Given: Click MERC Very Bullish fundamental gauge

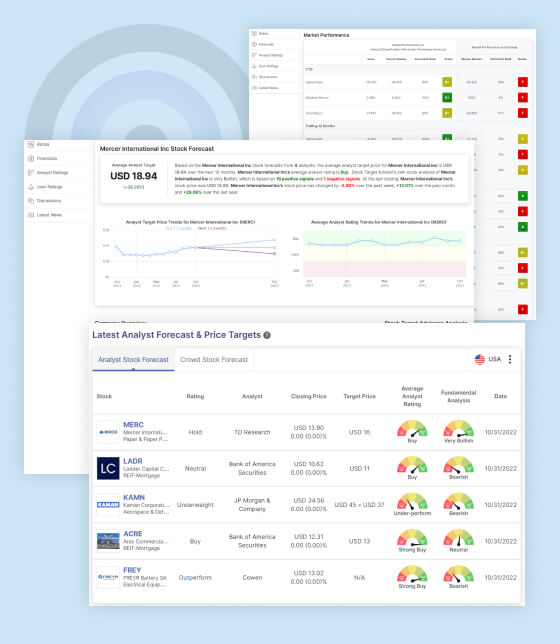Looking at the screenshot, I should [459, 429].
